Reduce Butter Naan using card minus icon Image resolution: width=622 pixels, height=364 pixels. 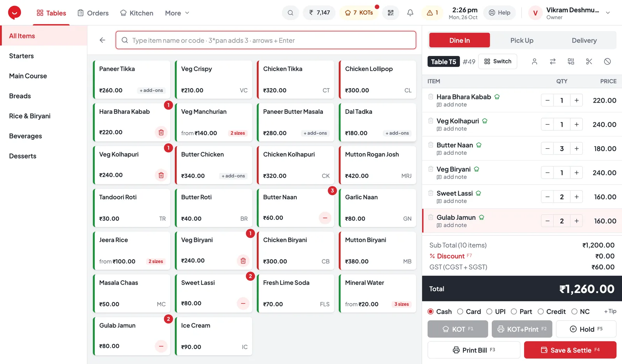click(325, 218)
